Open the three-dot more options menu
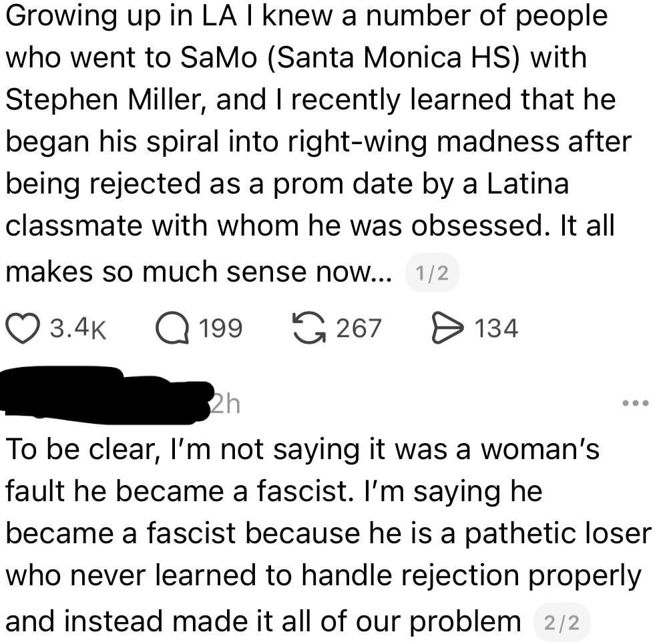 pos(634,404)
